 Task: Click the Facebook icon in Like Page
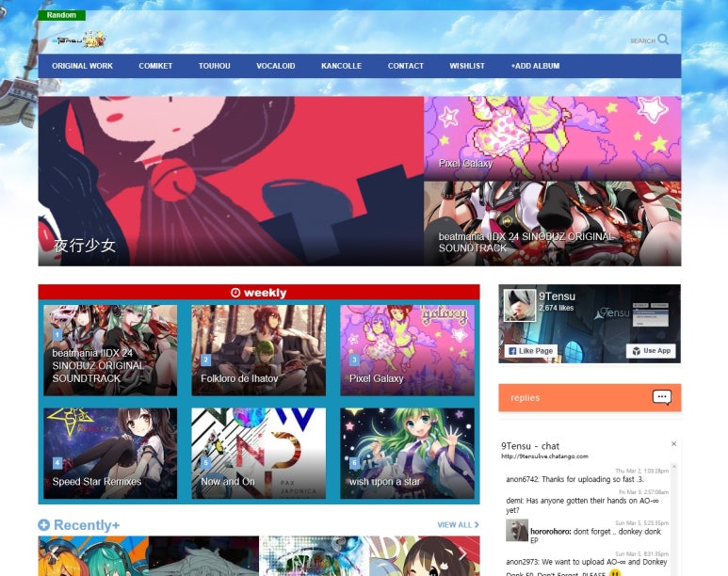[512, 351]
